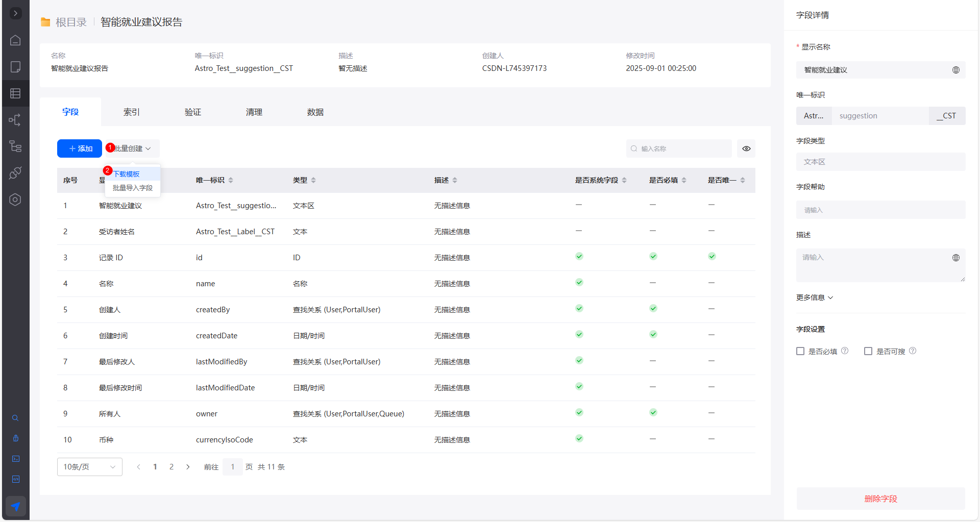Open the workflow branch icon in sidebar
The image size is (980, 522).
pyautogui.click(x=15, y=120)
